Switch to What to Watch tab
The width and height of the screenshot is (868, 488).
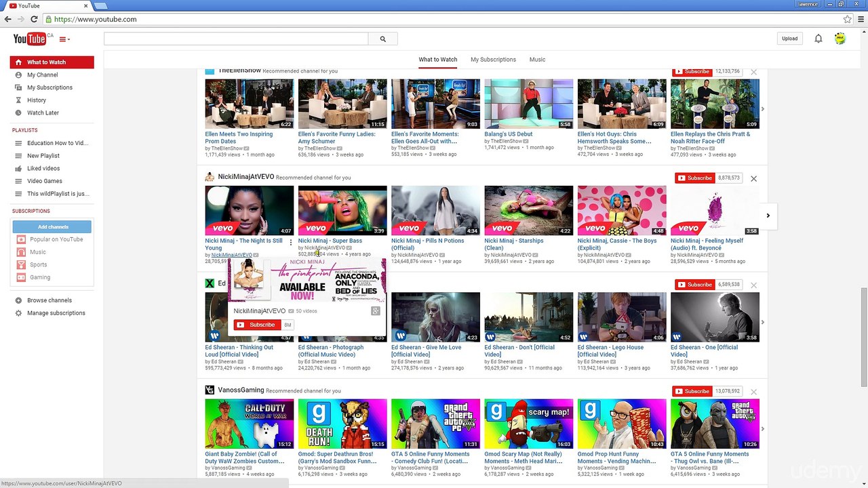tap(438, 60)
